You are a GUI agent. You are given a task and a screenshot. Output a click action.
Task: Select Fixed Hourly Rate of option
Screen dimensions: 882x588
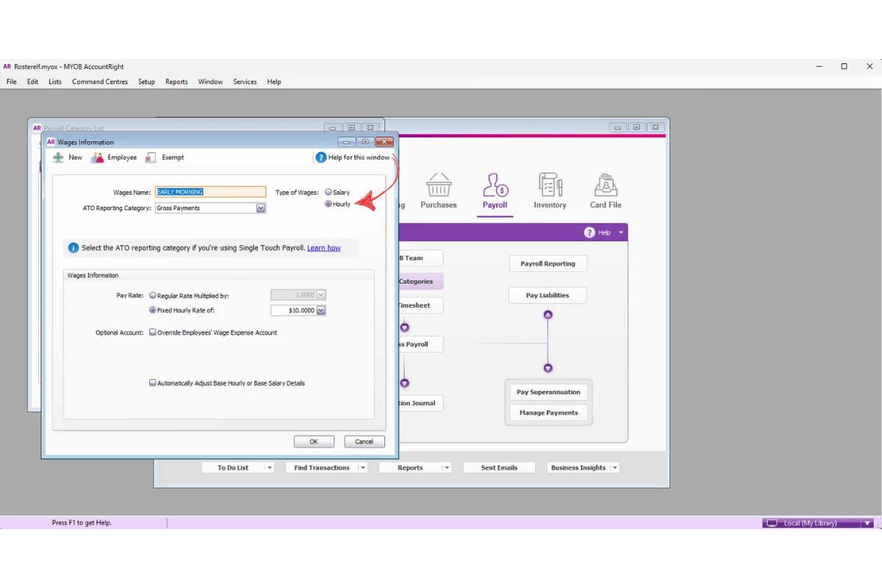point(153,310)
